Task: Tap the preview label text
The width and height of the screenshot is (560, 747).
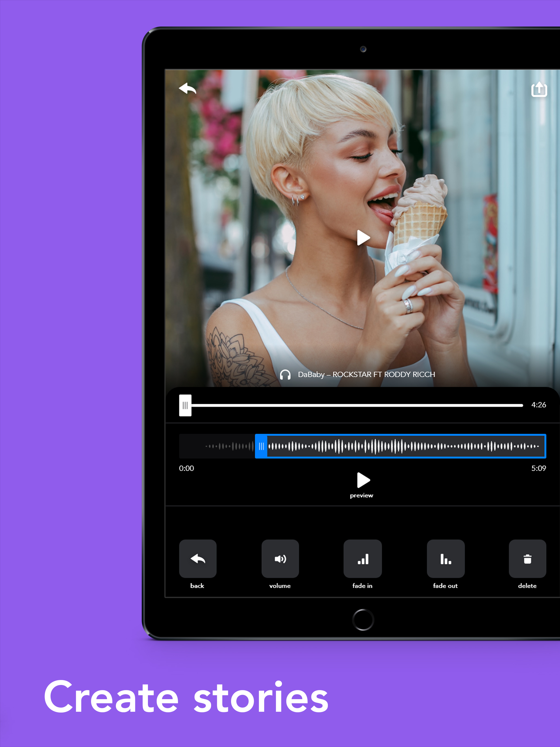Action: coord(361,495)
